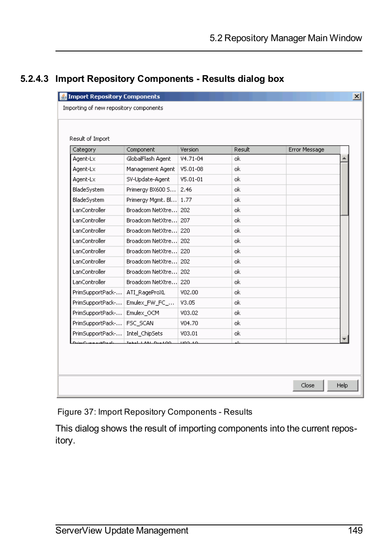This screenshot has width=392, height=557.
Task: Select the Primergy BX600 S... component cell
Action: (x=151, y=190)
